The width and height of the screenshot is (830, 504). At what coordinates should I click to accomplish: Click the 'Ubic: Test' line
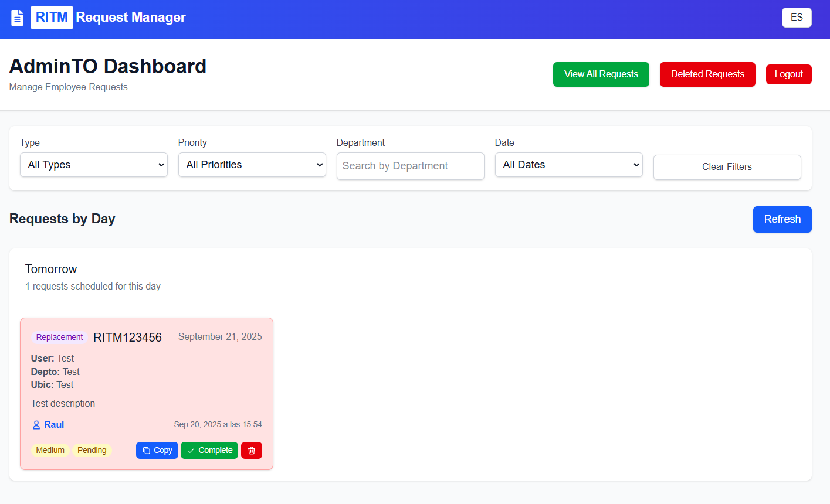click(x=52, y=385)
